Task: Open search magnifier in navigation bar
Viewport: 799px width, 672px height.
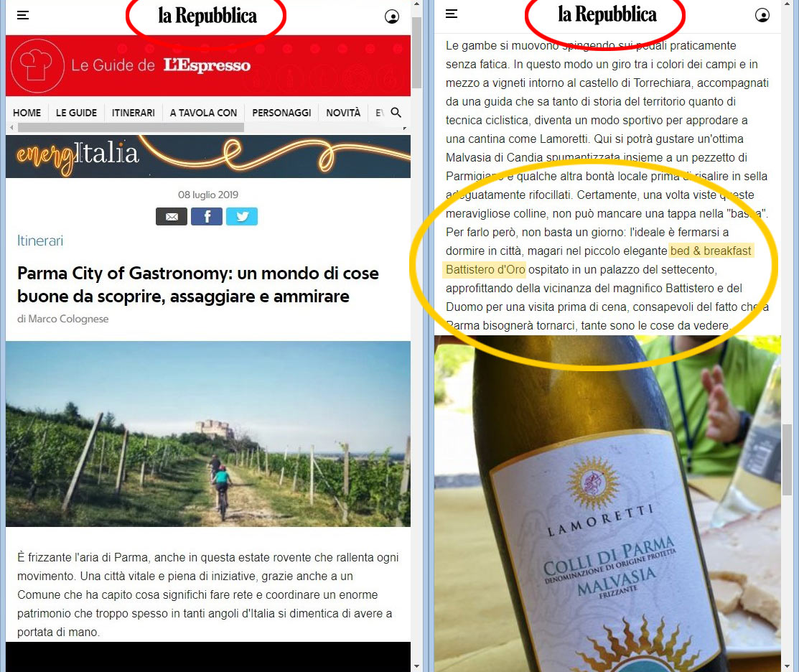Action: [396, 113]
